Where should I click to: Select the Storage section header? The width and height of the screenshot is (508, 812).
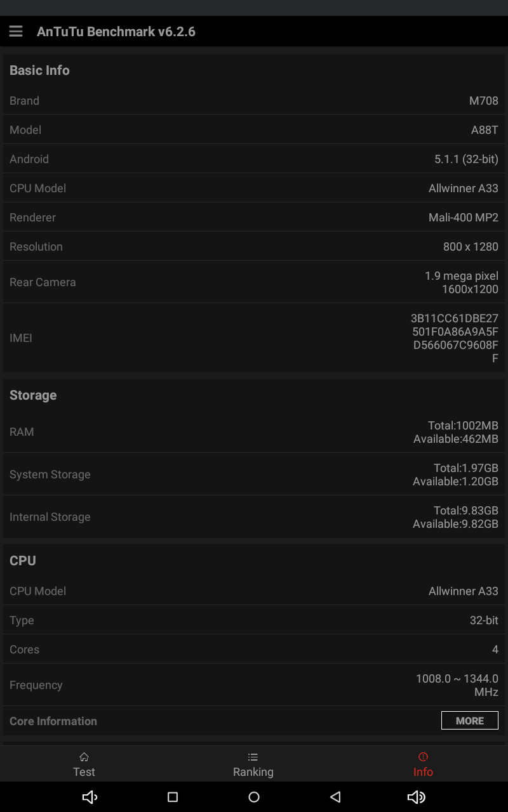pyautogui.click(x=33, y=395)
